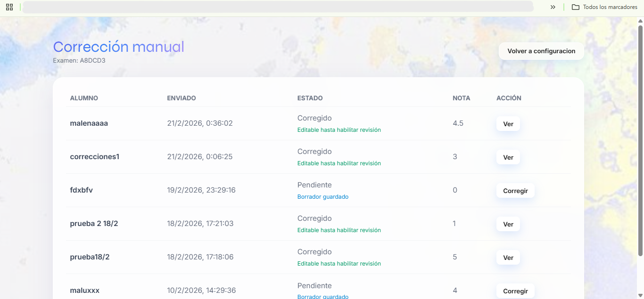Screen dimensions: 644x299
Task: Select student name fdxbfv
Action: click(x=81, y=190)
